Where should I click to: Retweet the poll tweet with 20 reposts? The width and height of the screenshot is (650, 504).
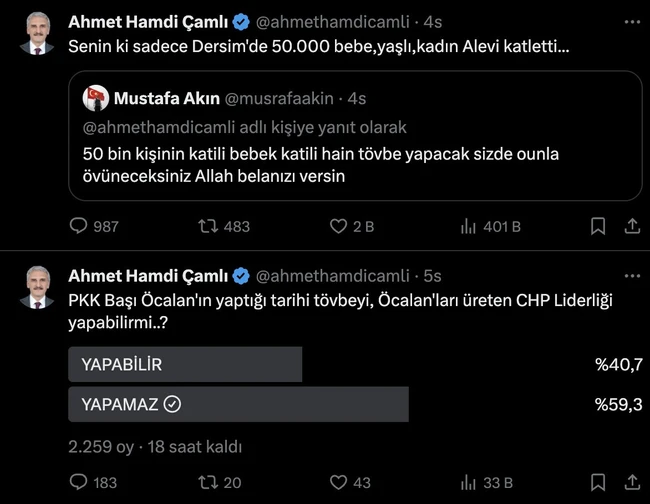tap(208, 483)
